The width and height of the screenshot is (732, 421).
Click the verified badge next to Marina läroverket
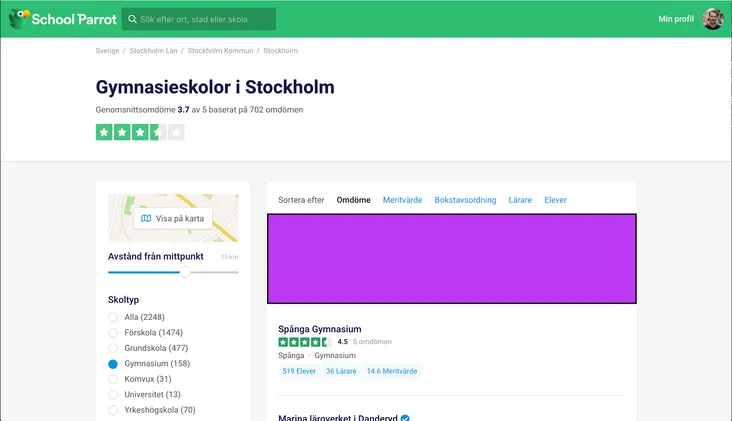tap(405, 418)
